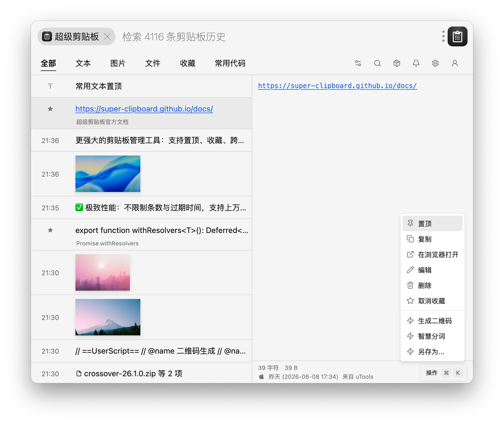Click the 超级剪贴板官方文档 note text
504x424 pixels.
(x=102, y=122)
